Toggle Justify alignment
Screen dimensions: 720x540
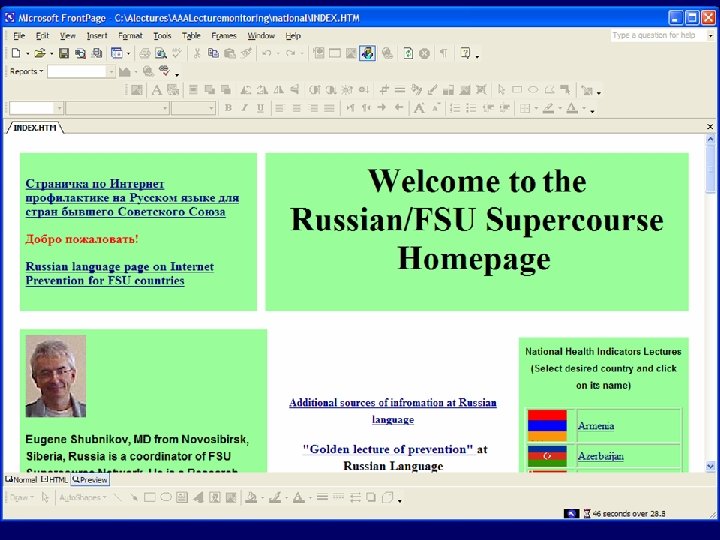(329, 108)
